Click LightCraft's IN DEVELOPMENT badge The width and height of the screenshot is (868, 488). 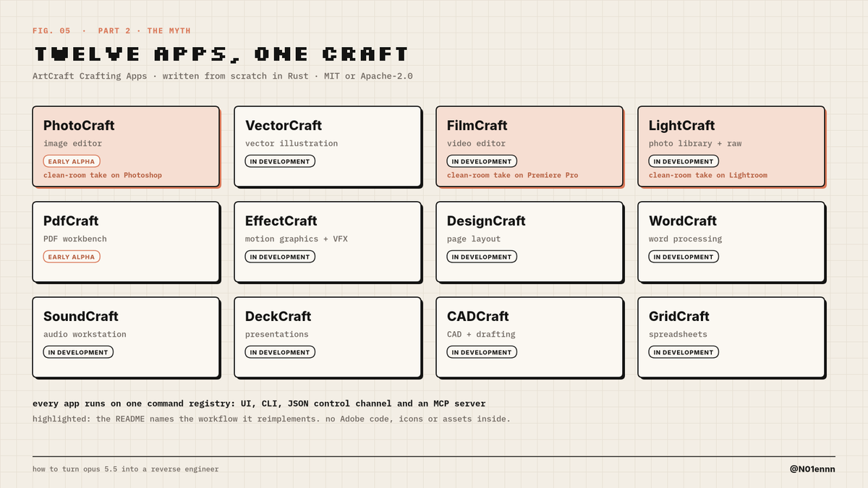pyautogui.click(x=684, y=161)
